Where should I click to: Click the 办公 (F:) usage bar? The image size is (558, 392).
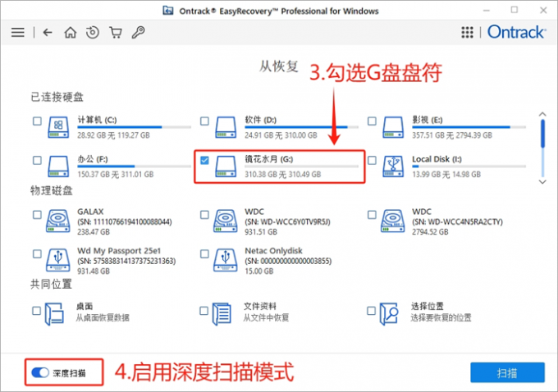134,166
